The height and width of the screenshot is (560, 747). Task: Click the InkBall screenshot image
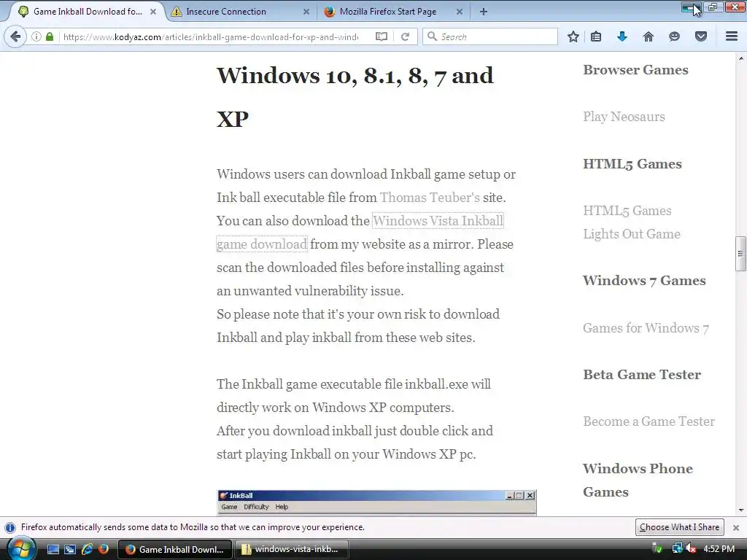click(x=376, y=502)
